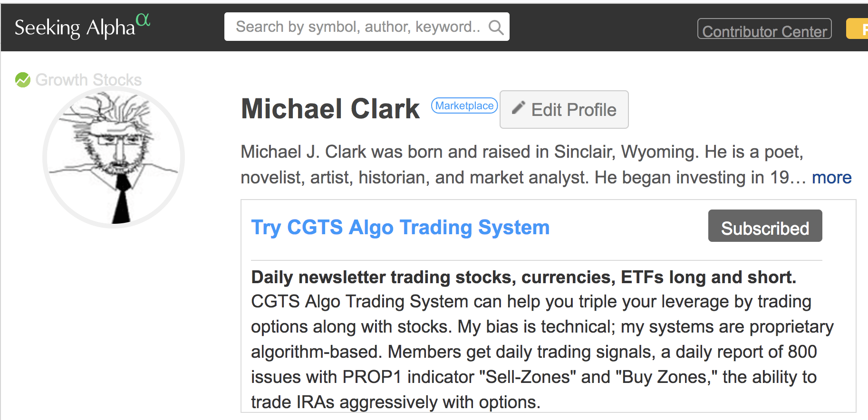Viewport: 868px width, 420px height.
Task: Open the Contributor Center
Action: pos(764,29)
